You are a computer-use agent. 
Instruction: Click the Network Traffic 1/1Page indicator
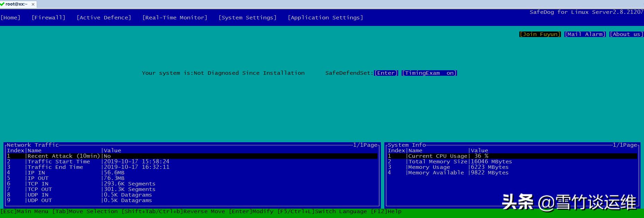click(x=365, y=145)
